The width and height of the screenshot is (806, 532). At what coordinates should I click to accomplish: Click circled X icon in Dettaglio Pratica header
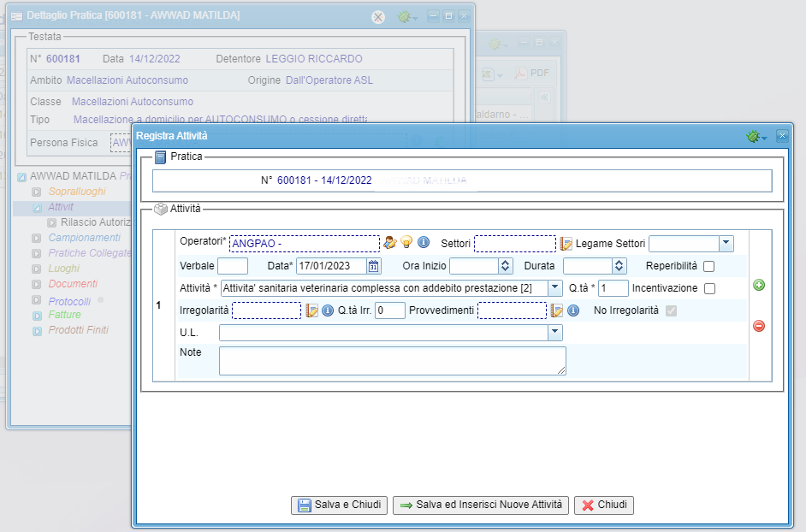point(378,17)
